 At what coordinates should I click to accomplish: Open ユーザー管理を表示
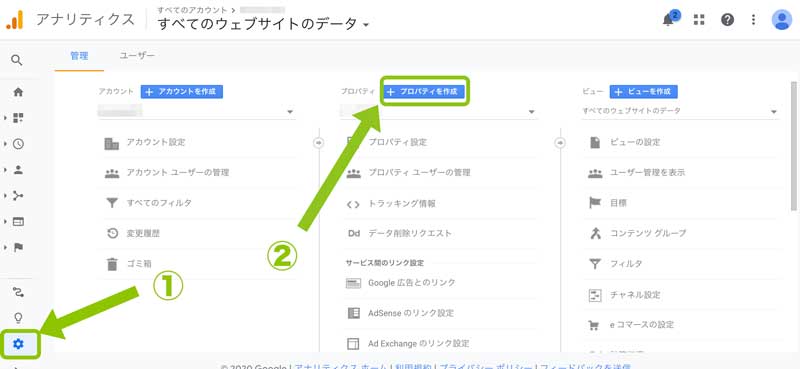(647, 173)
